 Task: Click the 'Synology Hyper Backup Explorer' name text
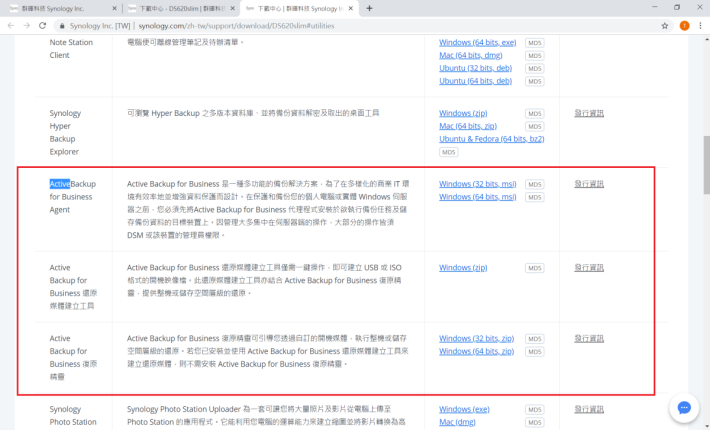65,132
